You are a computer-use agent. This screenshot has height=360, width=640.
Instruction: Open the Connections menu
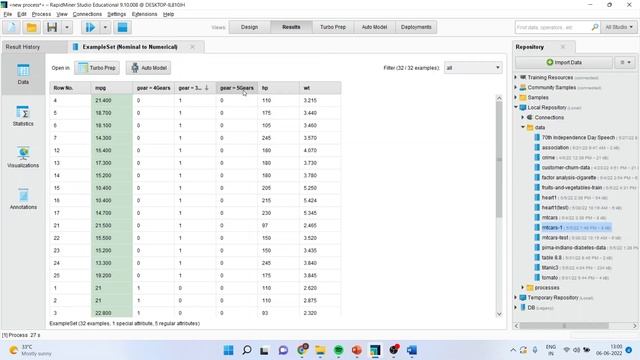[x=87, y=14]
